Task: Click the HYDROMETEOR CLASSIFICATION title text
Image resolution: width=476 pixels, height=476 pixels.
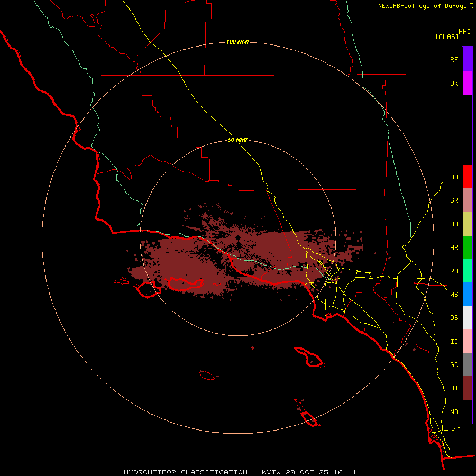Action: [186, 472]
